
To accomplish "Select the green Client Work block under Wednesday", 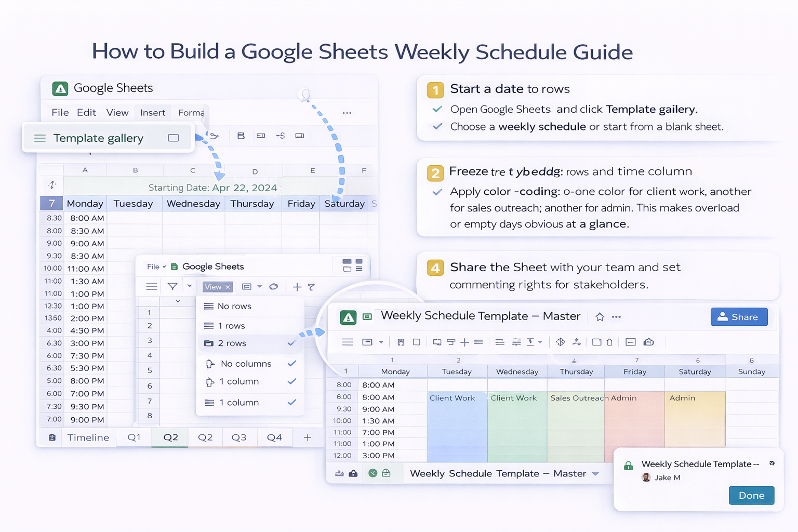I will [517, 426].
